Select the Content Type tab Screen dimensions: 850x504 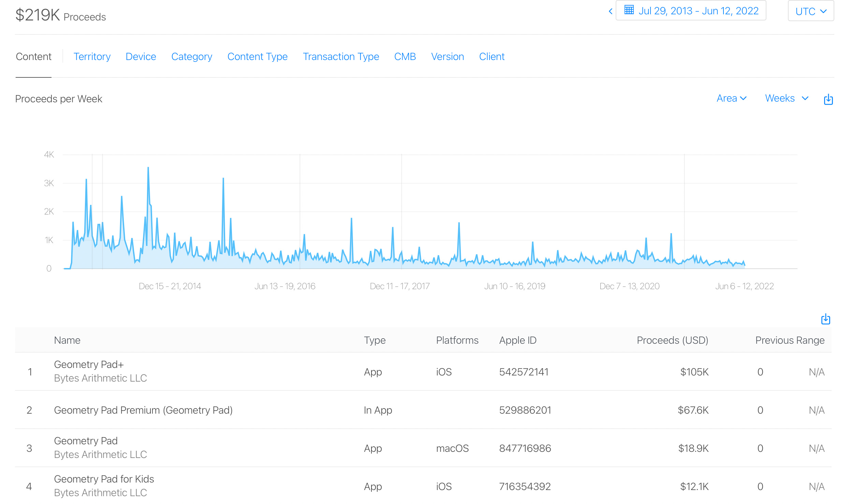click(257, 57)
